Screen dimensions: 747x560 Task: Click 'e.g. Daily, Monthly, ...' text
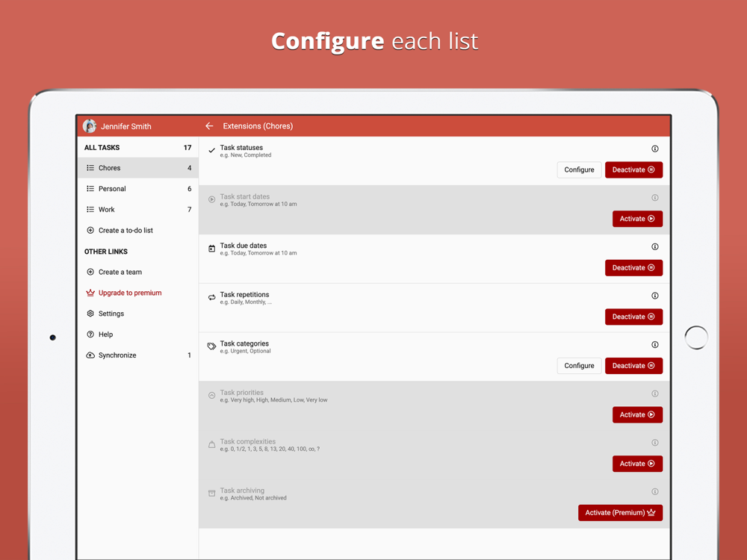tap(246, 302)
